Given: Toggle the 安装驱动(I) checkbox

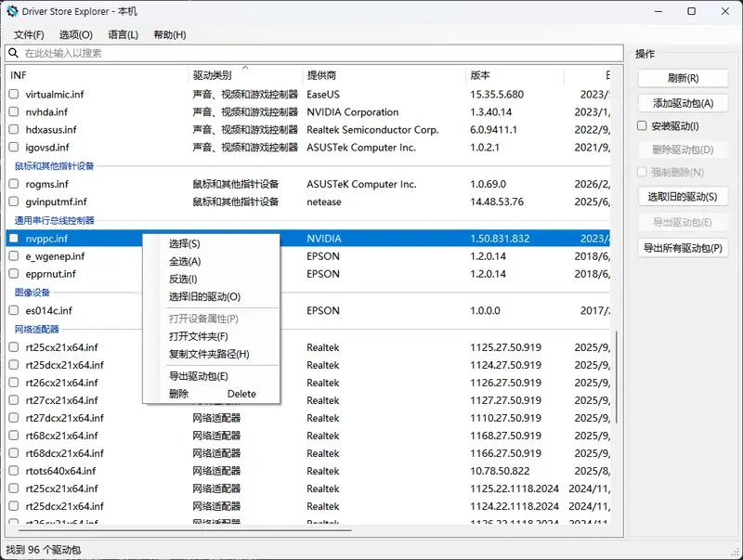Looking at the screenshot, I should point(642,125).
